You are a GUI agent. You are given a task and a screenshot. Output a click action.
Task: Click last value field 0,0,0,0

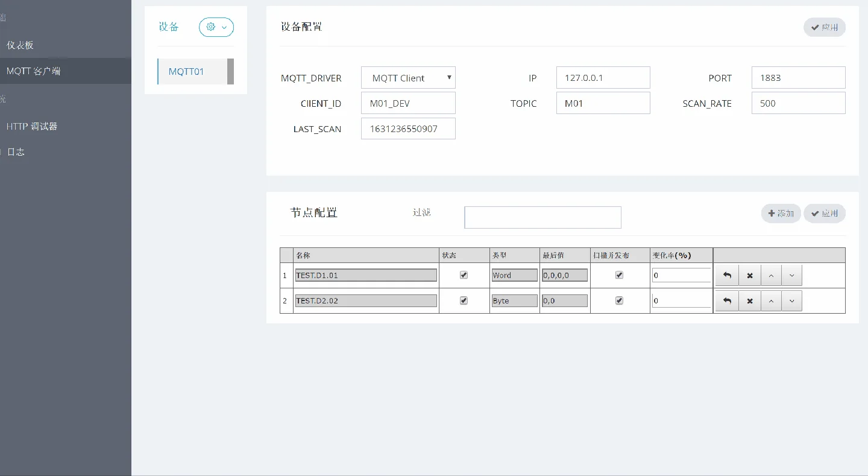click(x=564, y=275)
